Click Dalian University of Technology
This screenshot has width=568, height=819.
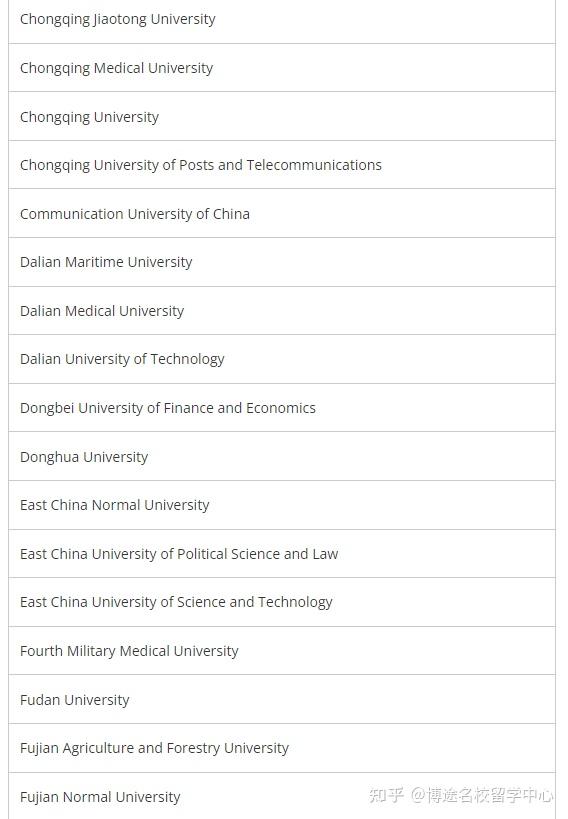(x=282, y=359)
